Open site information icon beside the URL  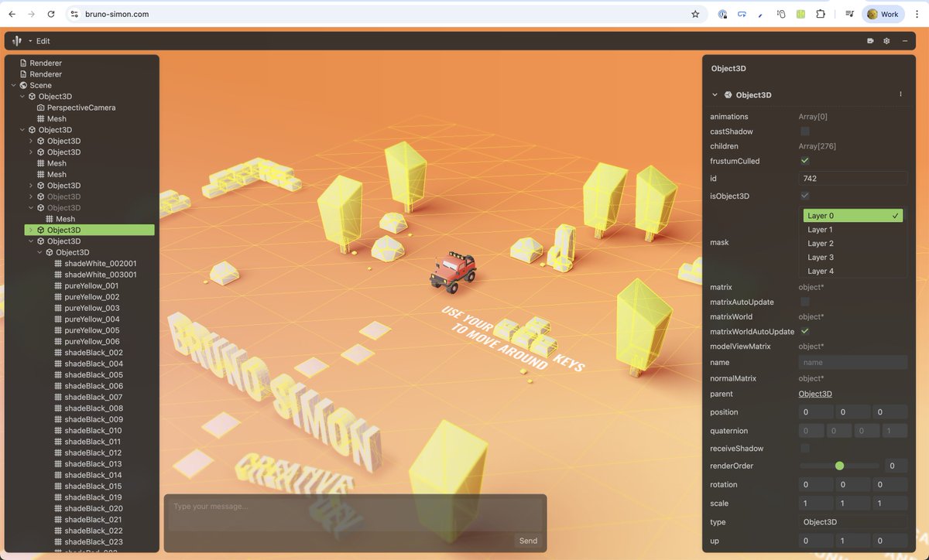coord(74,14)
